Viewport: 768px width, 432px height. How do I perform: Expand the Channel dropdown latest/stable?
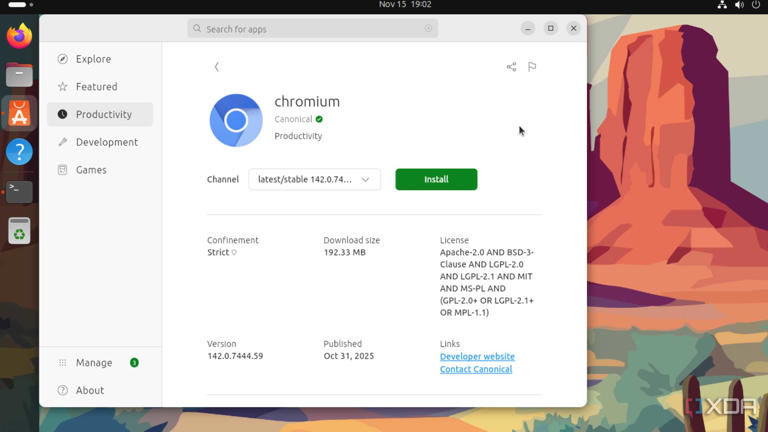click(314, 179)
